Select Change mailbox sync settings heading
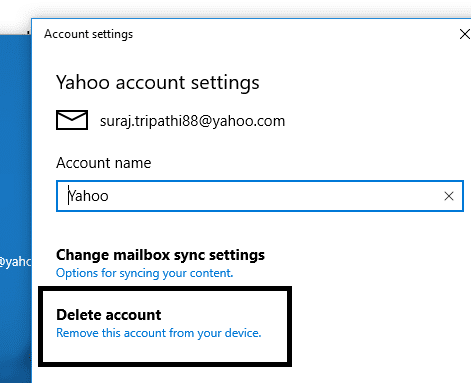The image size is (471, 383). (x=160, y=255)
